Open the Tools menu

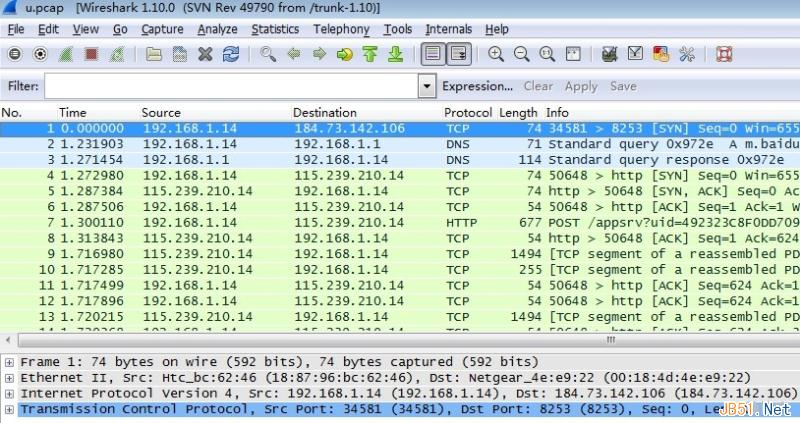397,30
